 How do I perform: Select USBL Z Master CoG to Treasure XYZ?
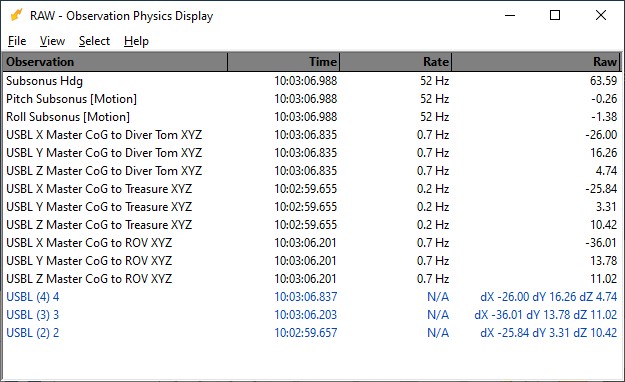pyautogui.click(x=312, y=225)
